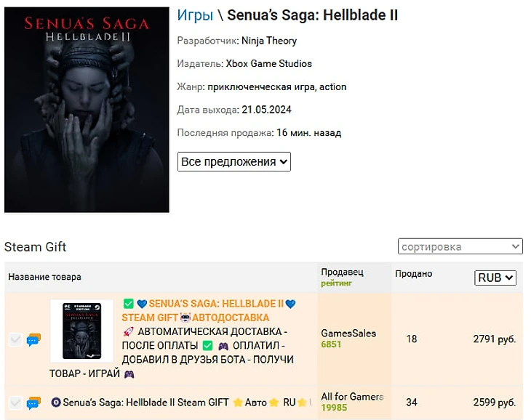The width and height of the screenshot is (531, 420).
Task: Tick the checkbox in the All for Gamers row
Action: pyautogui.click(x=15, y=403)
